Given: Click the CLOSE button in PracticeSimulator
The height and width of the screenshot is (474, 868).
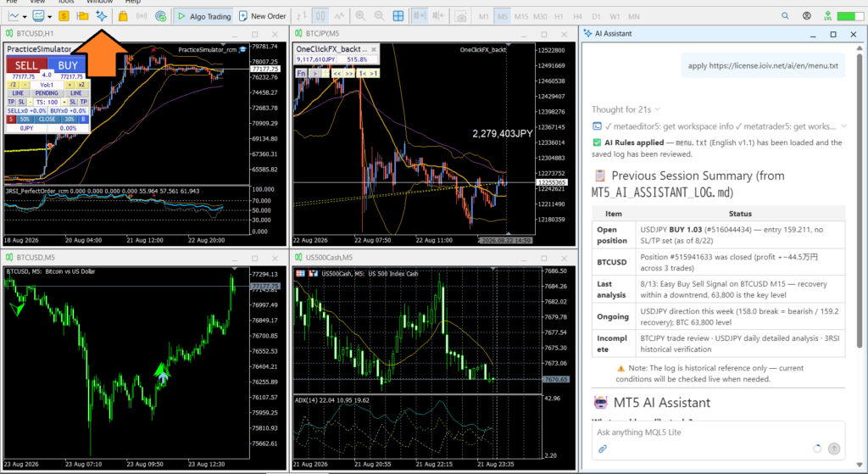Looking at the screenshot, I should [x=47, y=119].
